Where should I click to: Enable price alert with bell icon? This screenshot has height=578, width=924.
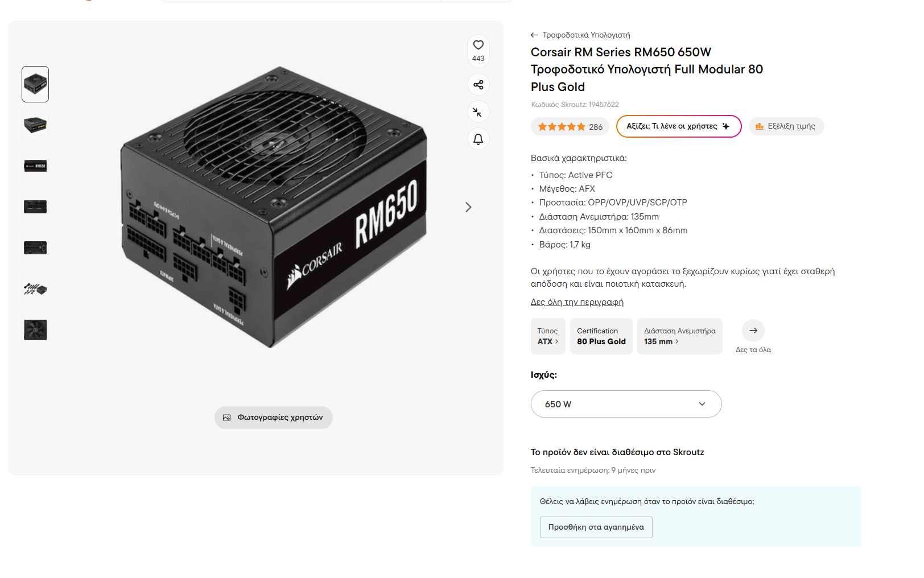click(478, 139)
